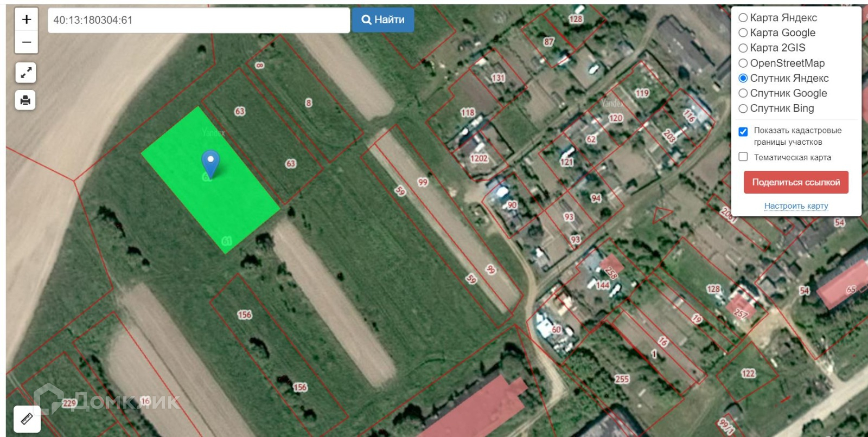Open the ruler measurement tool
Image resolution: width=868 pixels, height=437 pixels.
(27, 419)
